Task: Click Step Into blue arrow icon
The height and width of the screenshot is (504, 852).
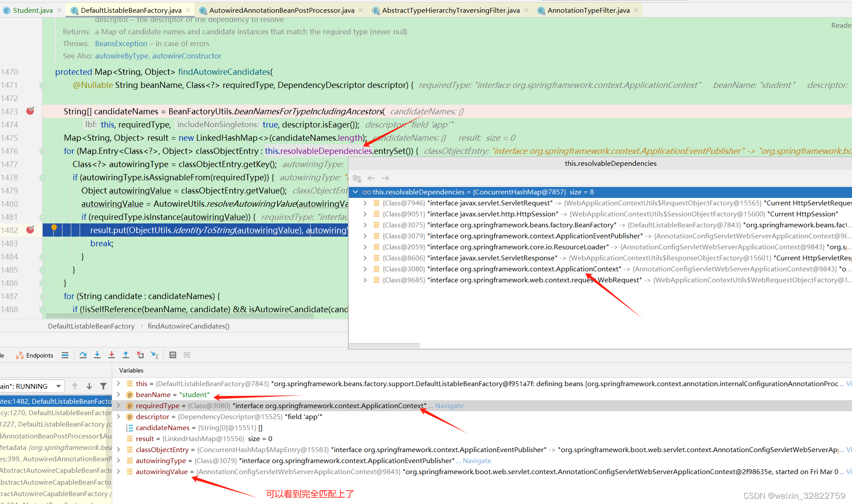Action: pyautogui.click(x=97, y=355)
